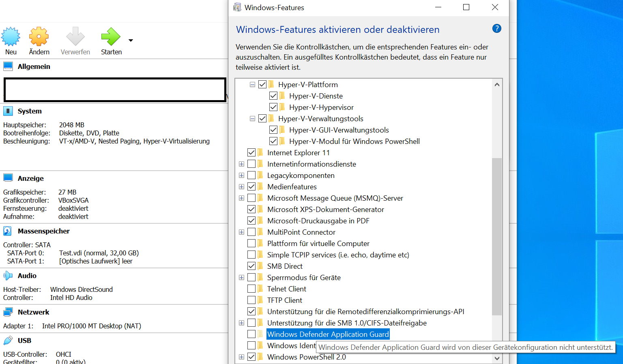
Task: Click the Verwerfen arrow icon
Action: (x=75, y=37)
